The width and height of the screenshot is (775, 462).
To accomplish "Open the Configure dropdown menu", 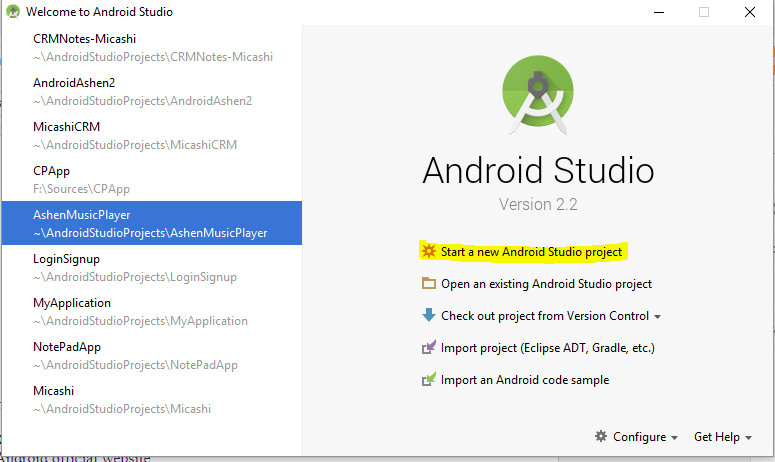I will pyautogui.click(x=637, y=437).
